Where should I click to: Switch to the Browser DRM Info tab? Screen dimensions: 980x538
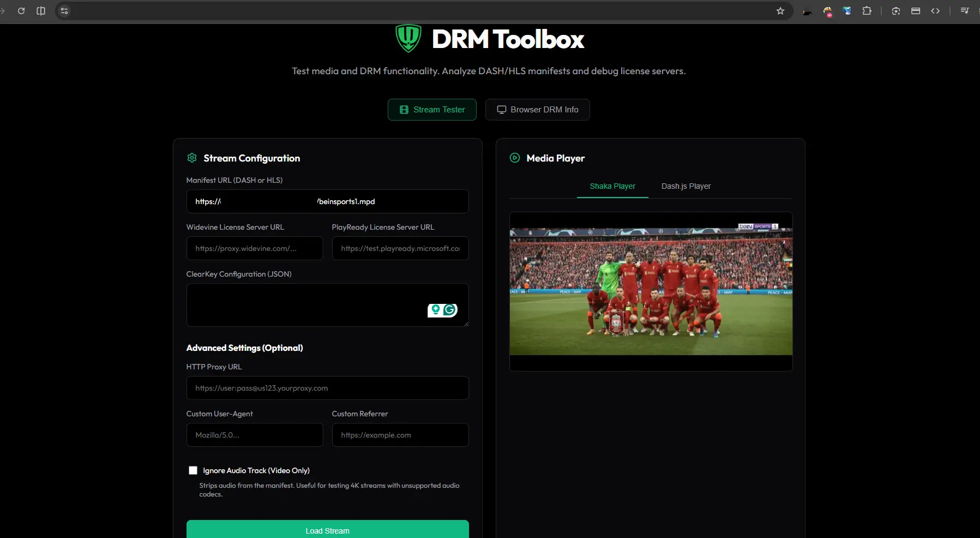pos(538,110)
